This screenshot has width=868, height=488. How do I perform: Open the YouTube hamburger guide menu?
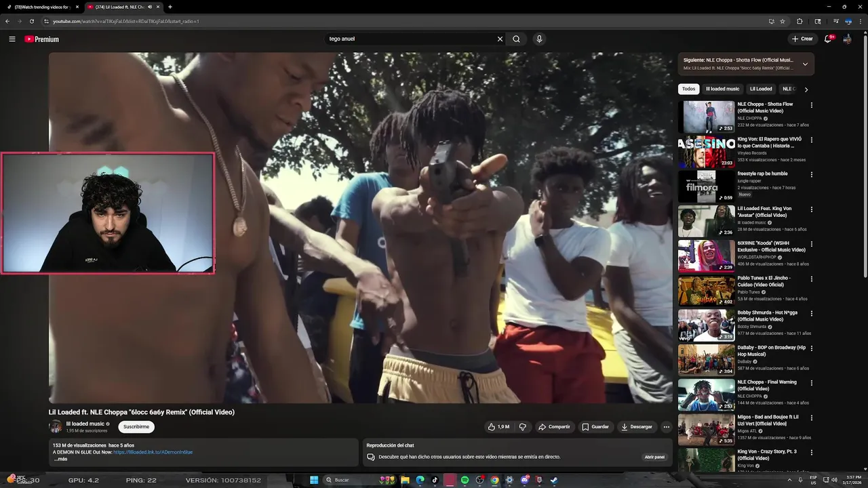(x=12, y=39)
